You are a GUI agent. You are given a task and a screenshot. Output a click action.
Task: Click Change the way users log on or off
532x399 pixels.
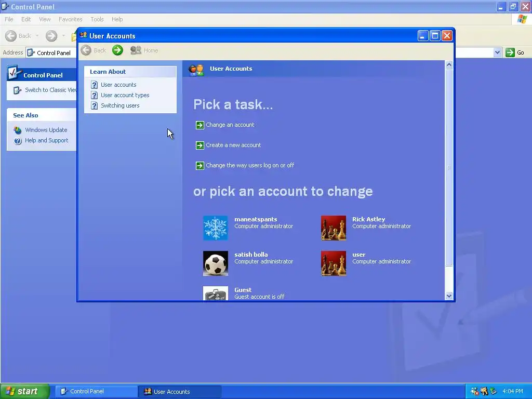click(x=250, y=166)
